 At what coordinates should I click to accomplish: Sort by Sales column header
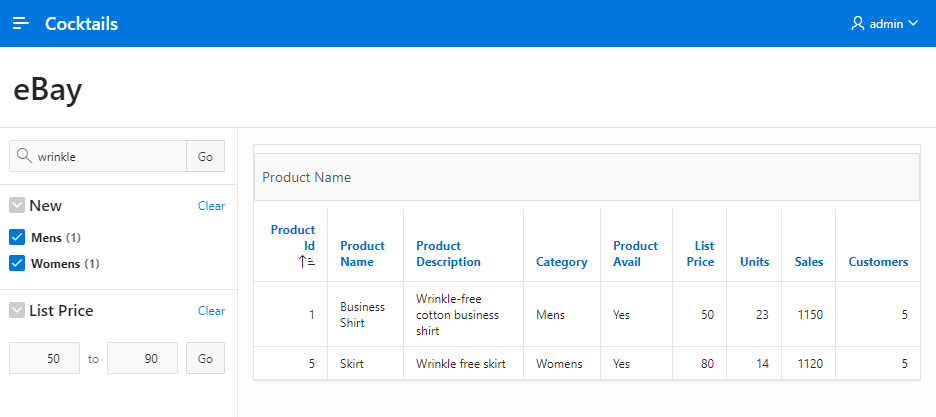[x=809, y=262]
